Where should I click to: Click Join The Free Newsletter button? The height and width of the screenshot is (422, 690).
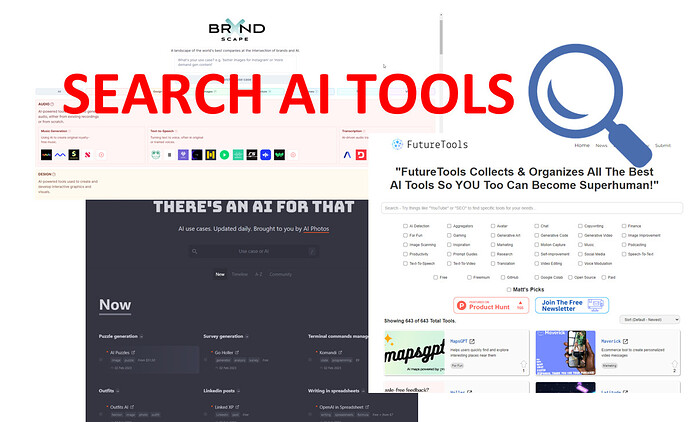coord(572,305)
